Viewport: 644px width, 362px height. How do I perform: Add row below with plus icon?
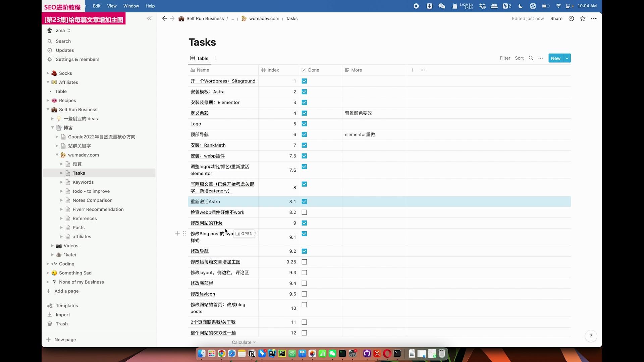177,233
